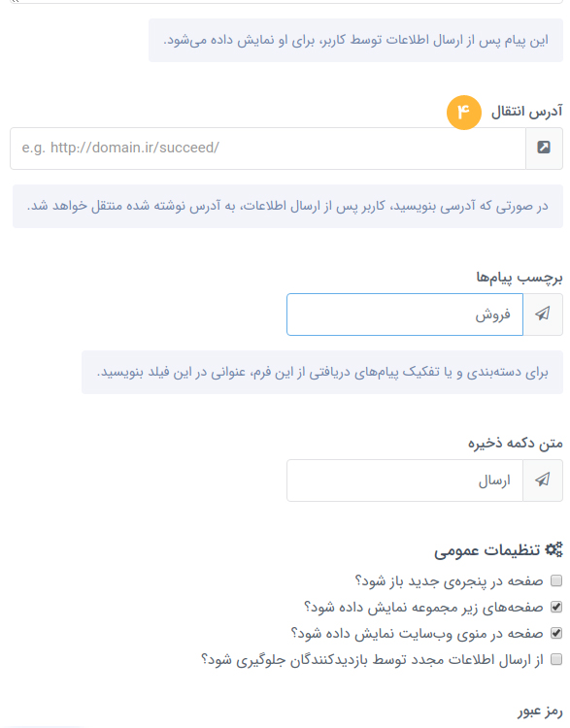Click the save button text field containing ارسال
This screenshot has width=570, height=728.
tap(405, 480)
